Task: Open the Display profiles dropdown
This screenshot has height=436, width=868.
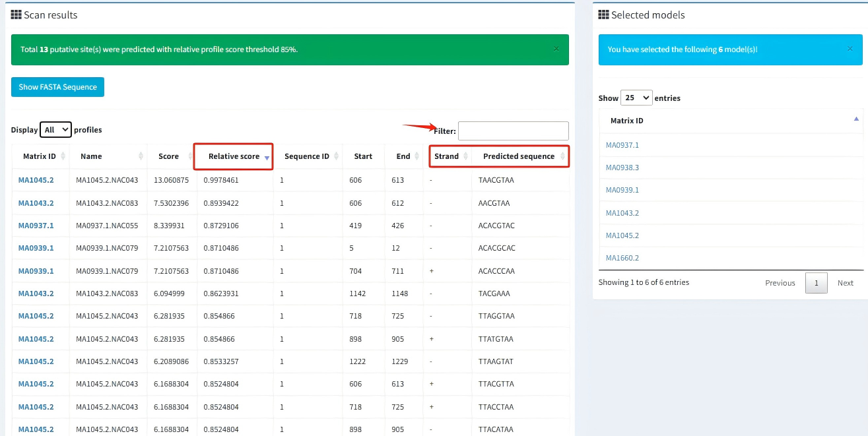Action: [55, 130]
